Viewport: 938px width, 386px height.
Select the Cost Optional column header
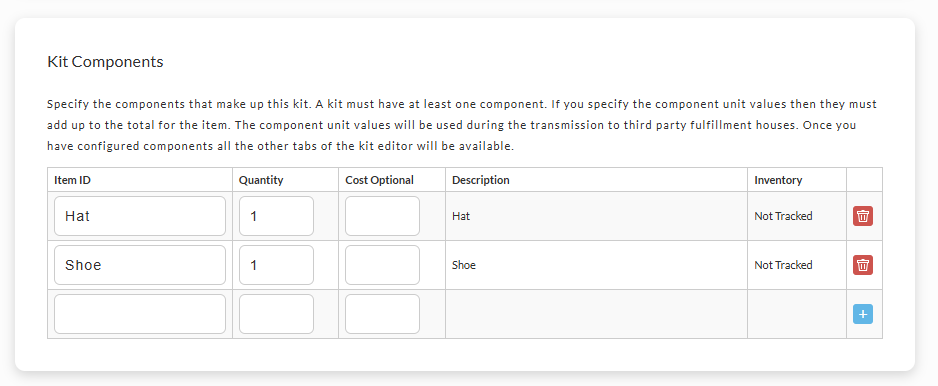(379, 180)
